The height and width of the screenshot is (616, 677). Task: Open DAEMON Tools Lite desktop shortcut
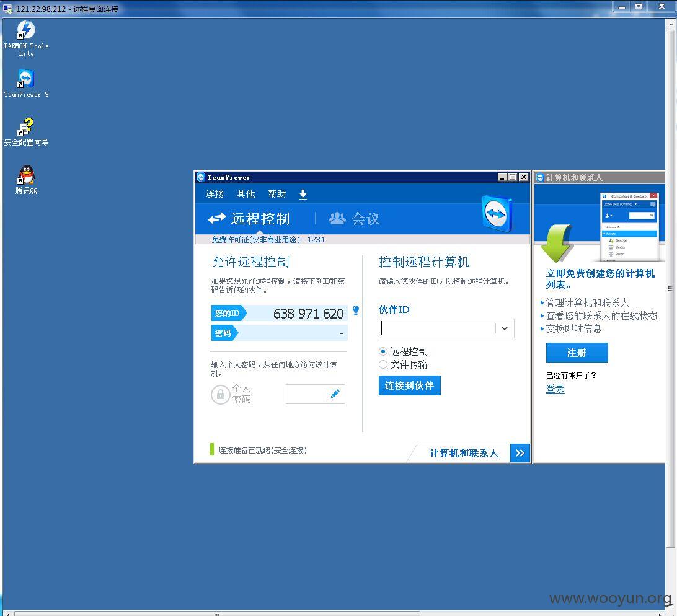(26, 38)
